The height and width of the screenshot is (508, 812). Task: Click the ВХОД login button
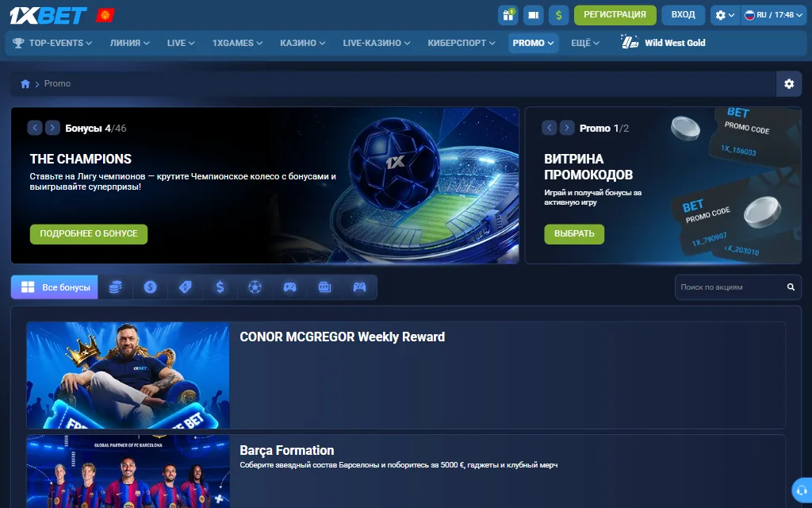click(683, 15)
